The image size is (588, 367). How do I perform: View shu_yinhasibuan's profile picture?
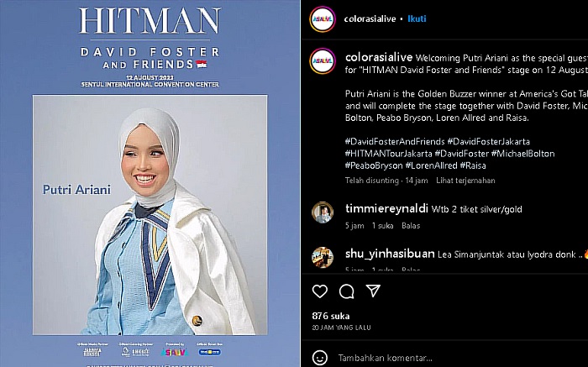point(323,257)
